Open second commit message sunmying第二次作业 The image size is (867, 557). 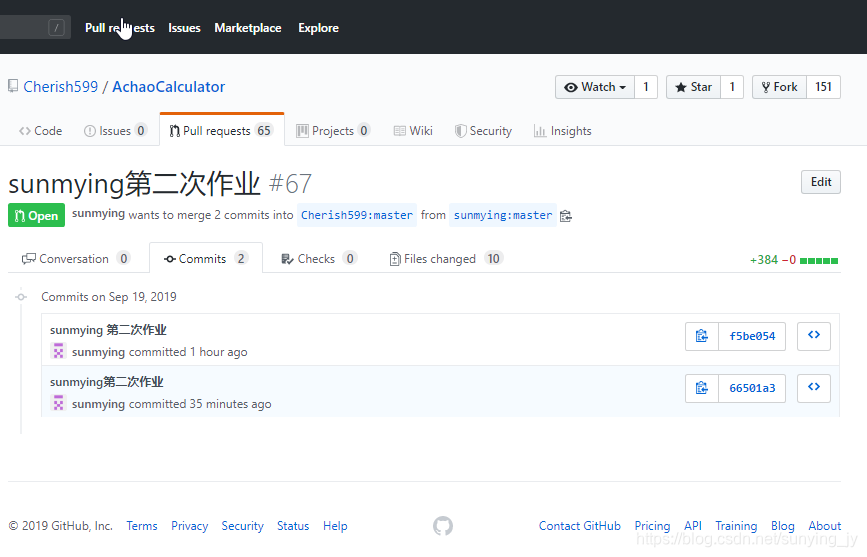tap(107, 382)
